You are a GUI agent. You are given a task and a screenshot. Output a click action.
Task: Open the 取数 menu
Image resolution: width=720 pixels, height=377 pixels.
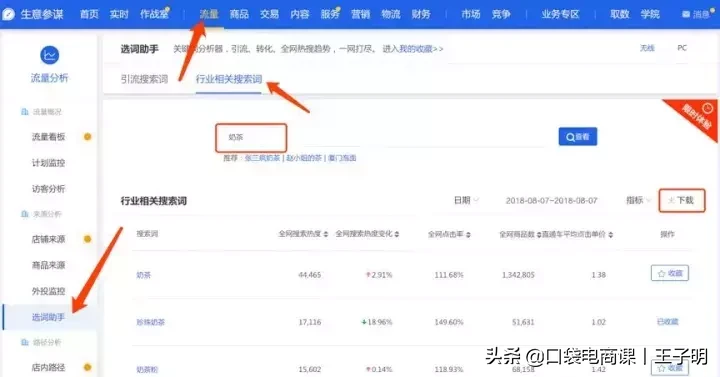(619, 14)
